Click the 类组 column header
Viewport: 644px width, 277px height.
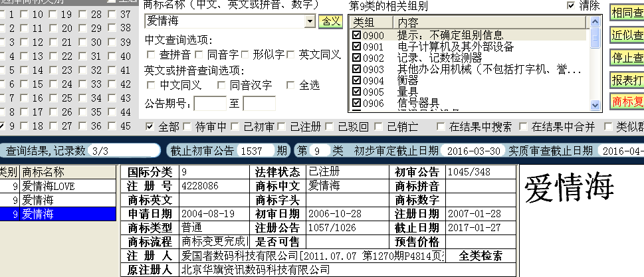click(371, 22)
